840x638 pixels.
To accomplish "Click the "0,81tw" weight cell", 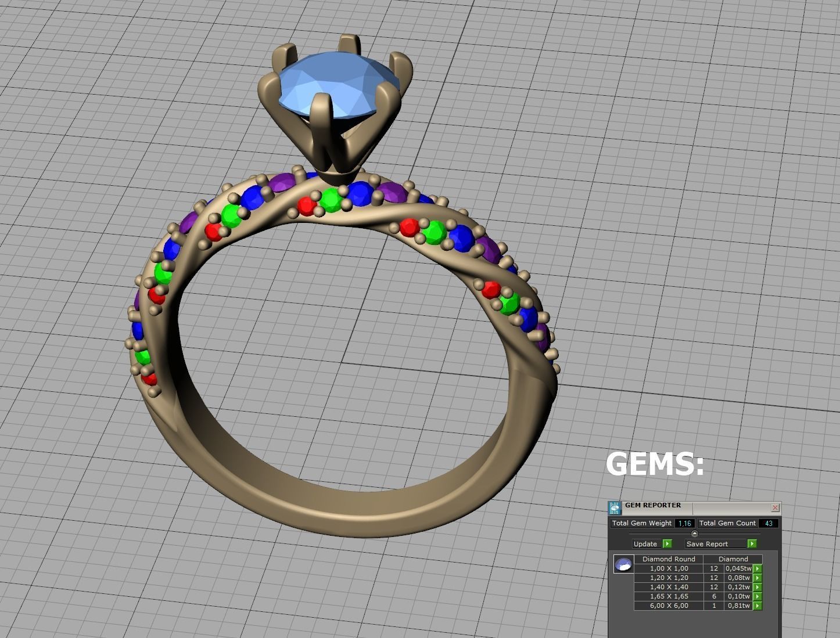I will pyautogui.click(x=738, y=605).
